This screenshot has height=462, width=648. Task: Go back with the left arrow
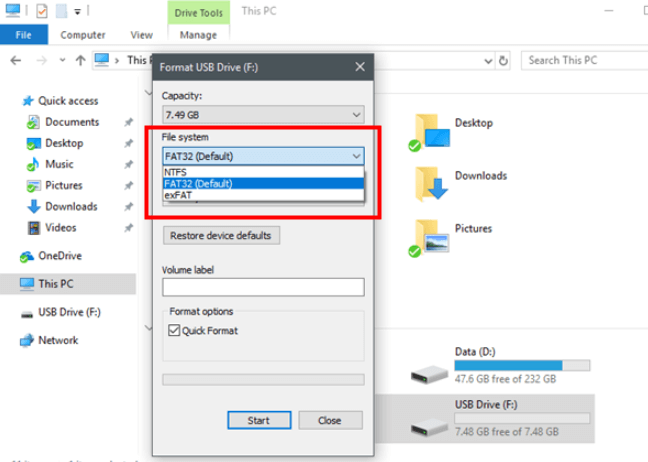pos(16,61)
